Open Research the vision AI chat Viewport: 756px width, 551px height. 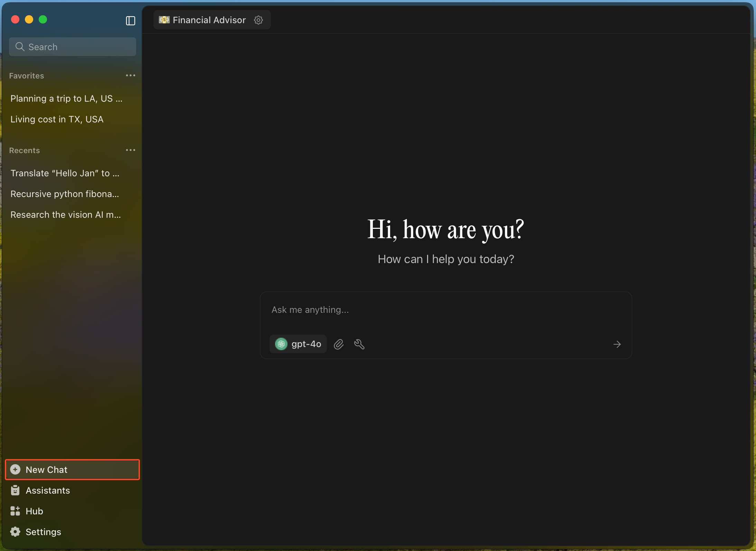coord(66,215)
